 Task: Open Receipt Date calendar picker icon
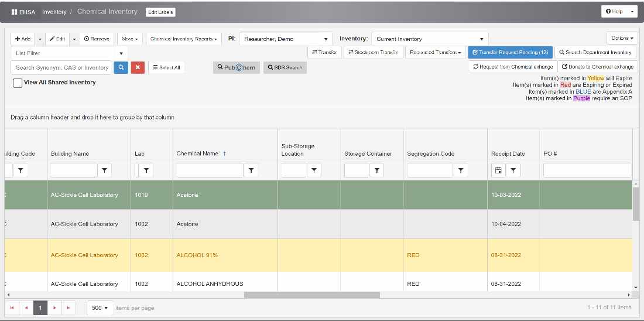(498, 170)
